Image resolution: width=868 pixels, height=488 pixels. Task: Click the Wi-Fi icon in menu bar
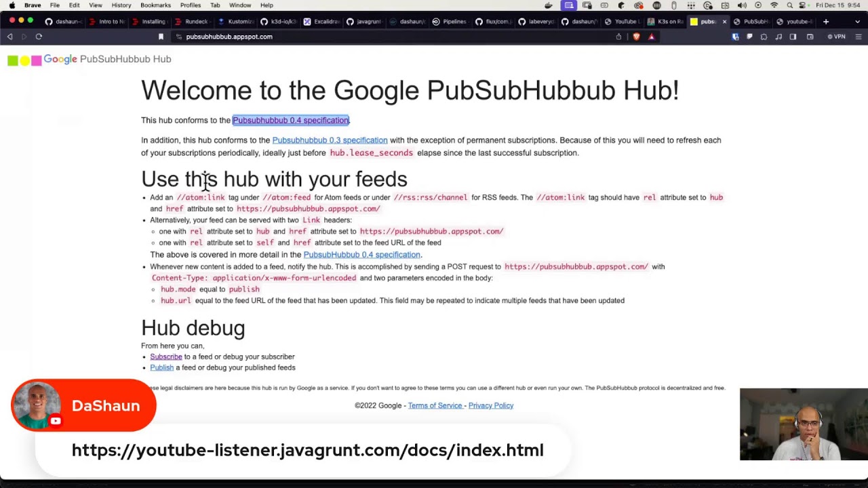pos(774,5)
